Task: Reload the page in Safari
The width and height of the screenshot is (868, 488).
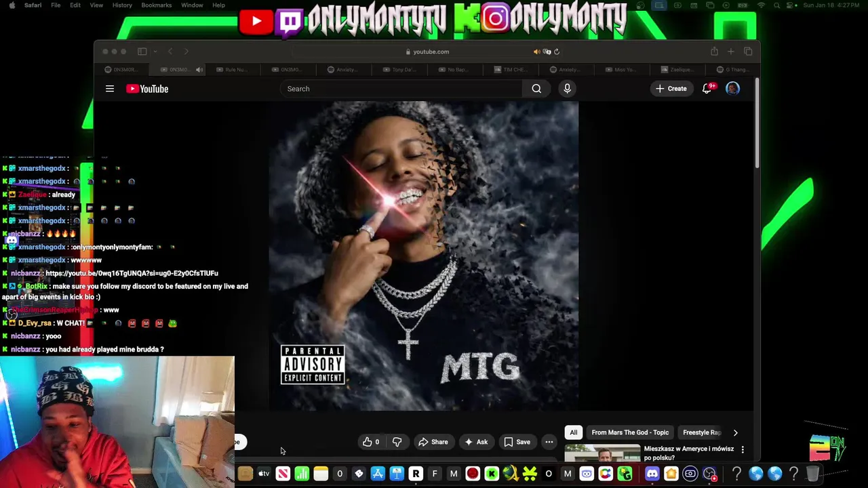Action: [557, 52]
